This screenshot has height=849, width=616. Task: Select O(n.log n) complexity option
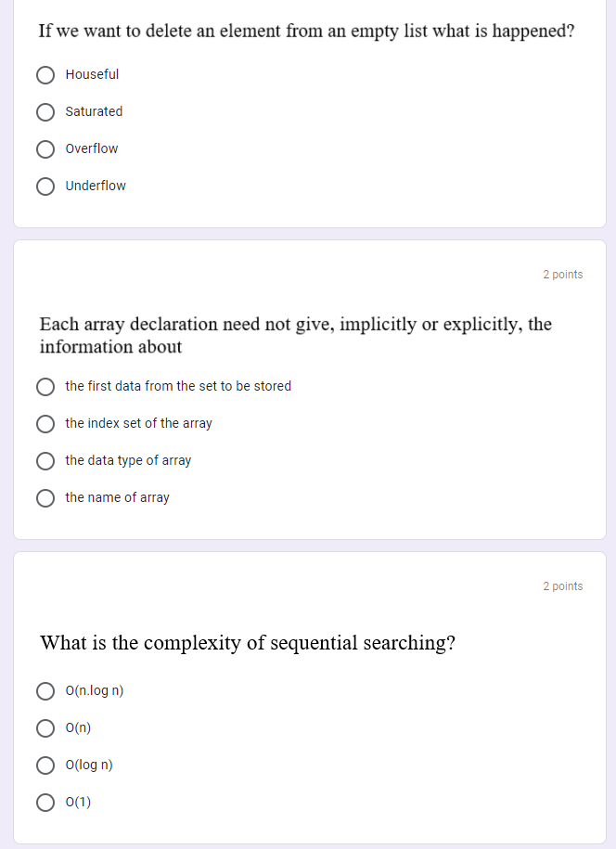(45, 691)
